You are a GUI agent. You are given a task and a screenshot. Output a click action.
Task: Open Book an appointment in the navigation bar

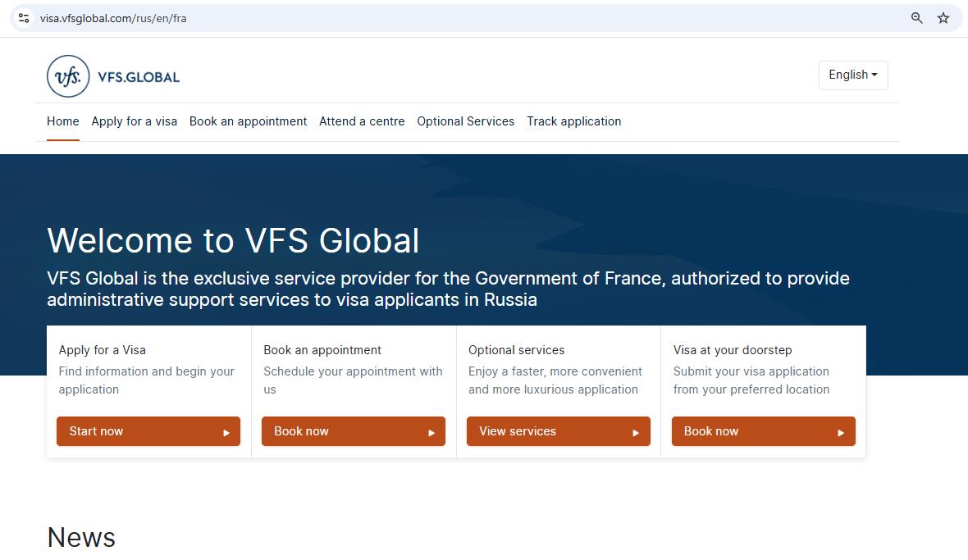(249, 121)
